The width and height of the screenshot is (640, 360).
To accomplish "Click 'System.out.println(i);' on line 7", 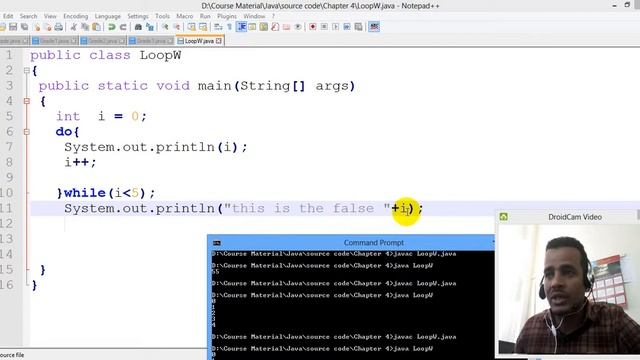I will point(156,147).
